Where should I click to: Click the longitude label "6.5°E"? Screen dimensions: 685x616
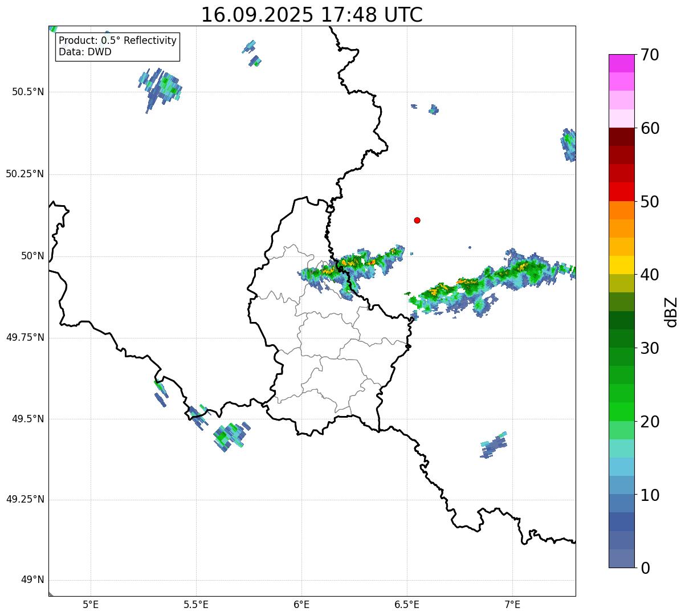(x=407, y=605)
